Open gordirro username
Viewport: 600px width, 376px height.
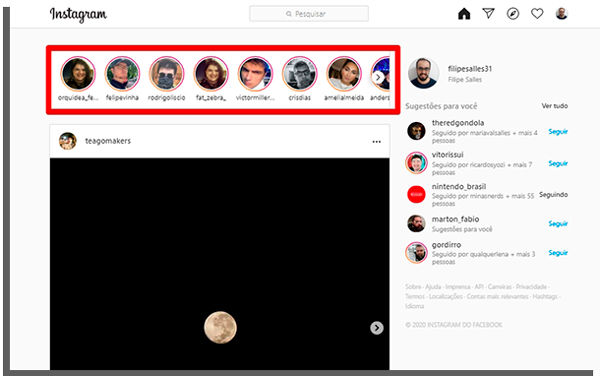click(446, 245)
